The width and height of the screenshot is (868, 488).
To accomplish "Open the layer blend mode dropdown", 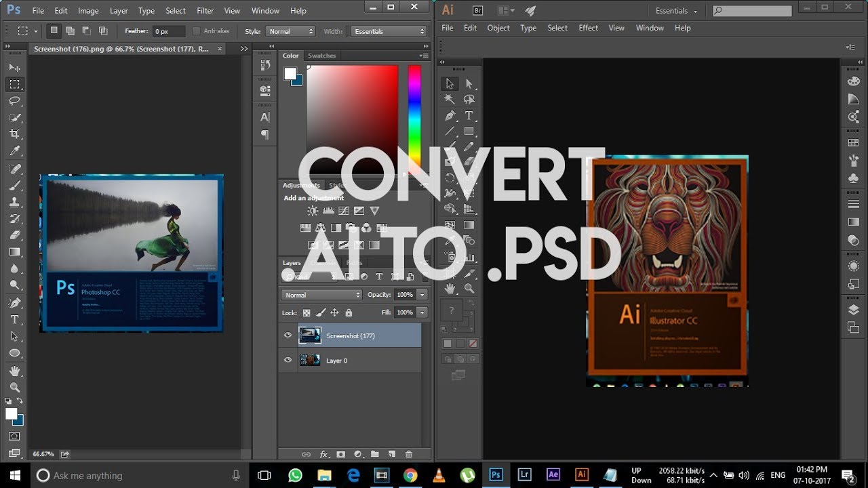I will pyautogui.click(x=321, y=295).
